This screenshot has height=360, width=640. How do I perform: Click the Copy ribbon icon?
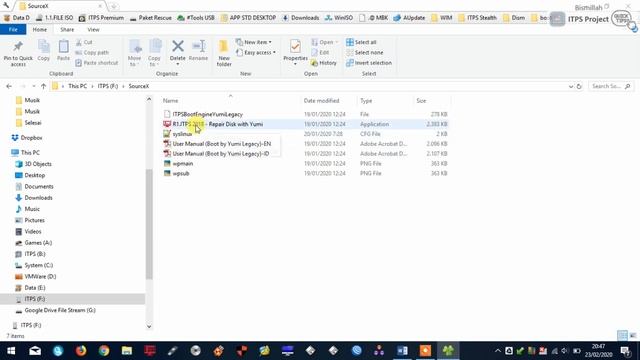44,51
